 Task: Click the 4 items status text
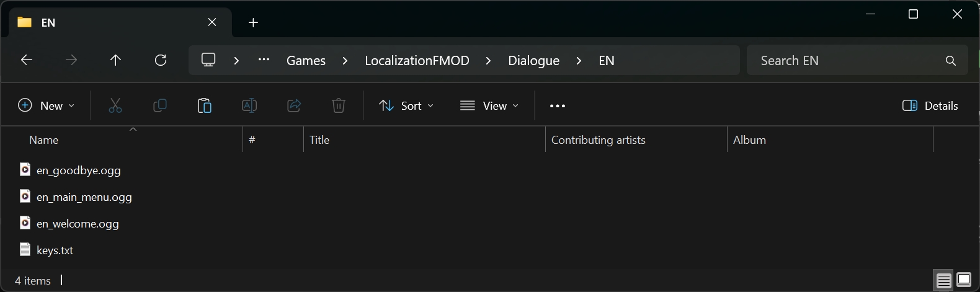[x=33, y=281]
